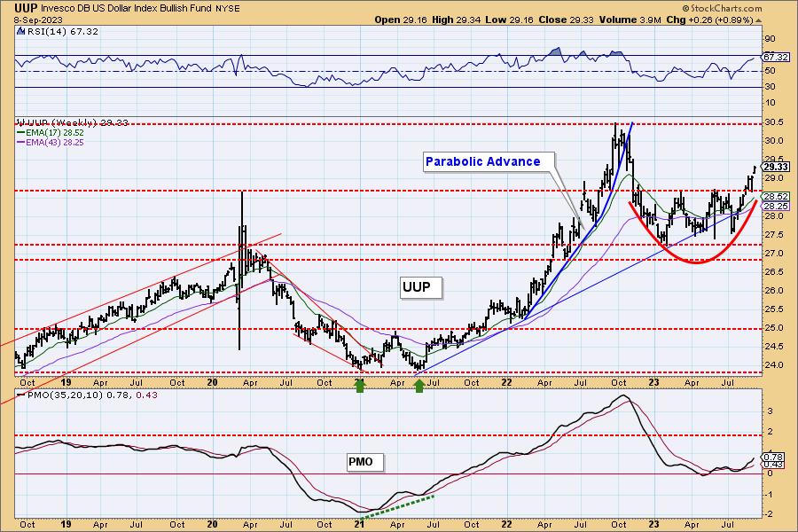Image resolution: width=798 pixels, height=532 pixels.
Task: Click the copyright StockCharts.com link
Action: [x=722, y=8]
